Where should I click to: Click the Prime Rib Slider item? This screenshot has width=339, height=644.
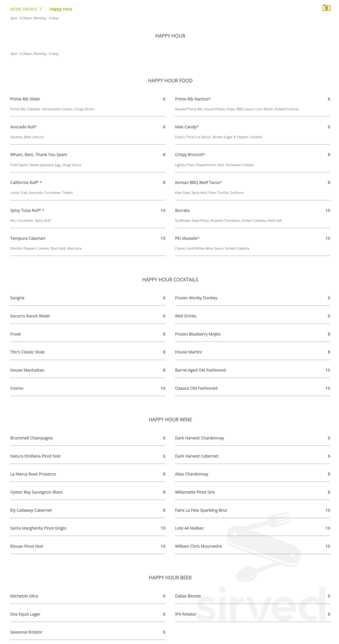25,99
